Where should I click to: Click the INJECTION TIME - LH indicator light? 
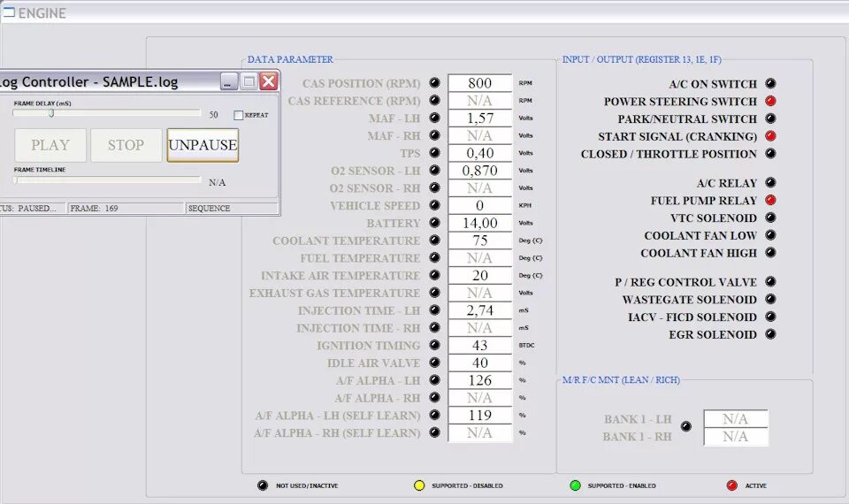pyautogui.click(x=435, y=310)
